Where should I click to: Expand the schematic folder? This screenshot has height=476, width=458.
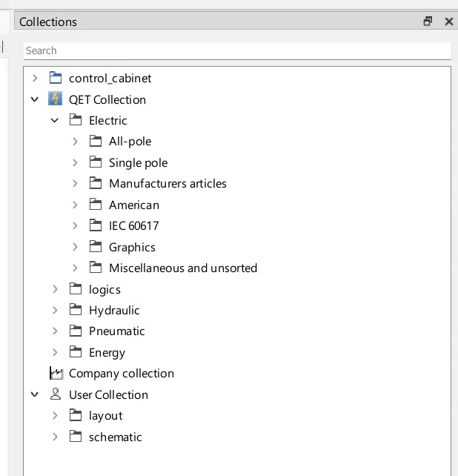tap(55, 437)
